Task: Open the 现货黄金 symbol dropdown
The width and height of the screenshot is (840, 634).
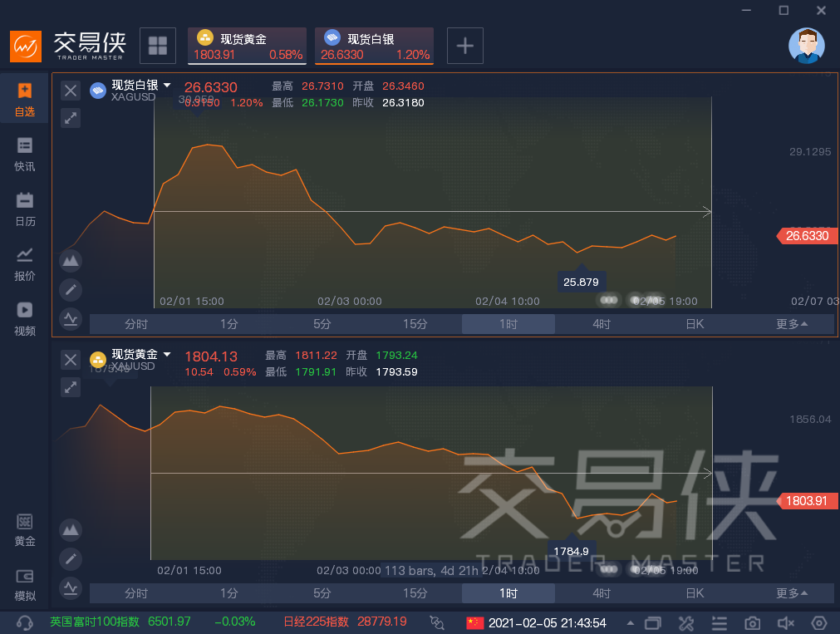Action: point(167,354)
